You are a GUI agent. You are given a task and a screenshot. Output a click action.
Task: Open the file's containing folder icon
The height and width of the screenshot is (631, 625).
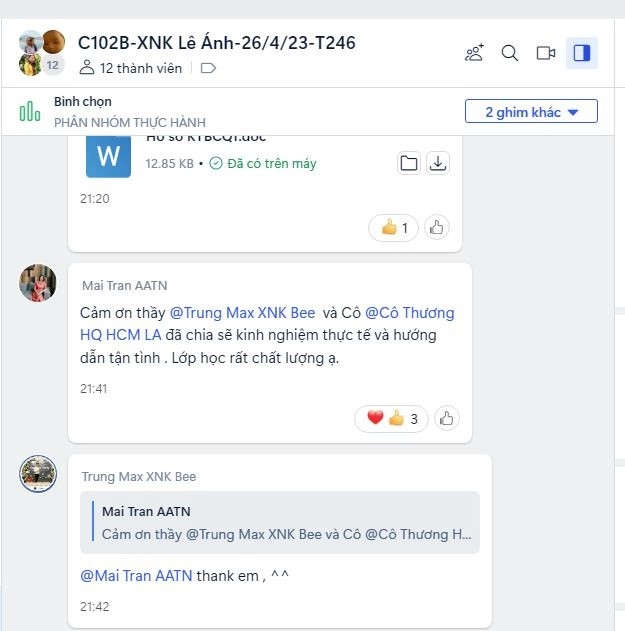point(409,163)
